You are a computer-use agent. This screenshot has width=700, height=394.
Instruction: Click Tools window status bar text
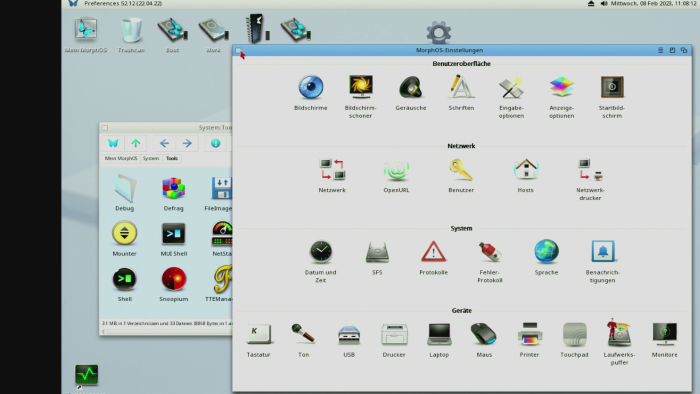click(x=167, y=323)
